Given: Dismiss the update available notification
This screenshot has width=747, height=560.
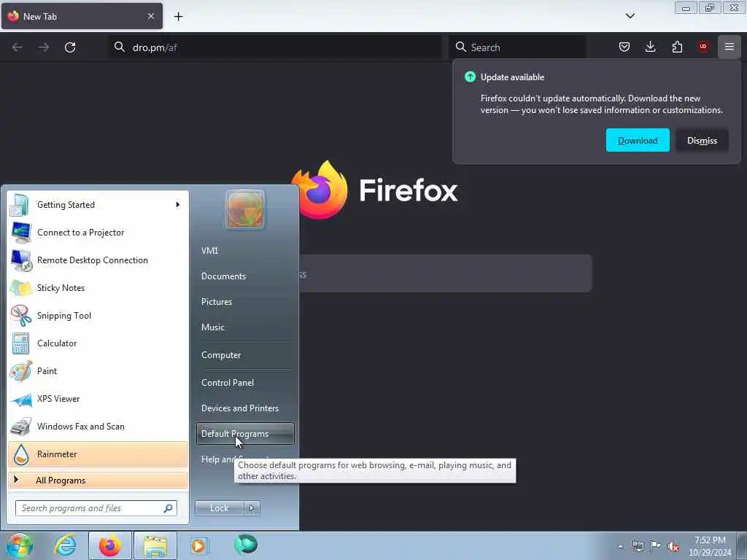Looking at the screenshot, I should coord(702,140).
